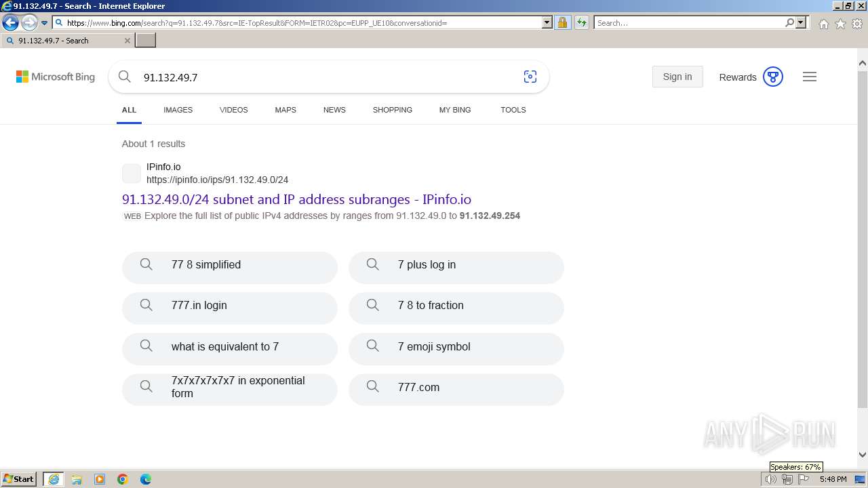Launch Chrome from the taskbar

(123, 479)
